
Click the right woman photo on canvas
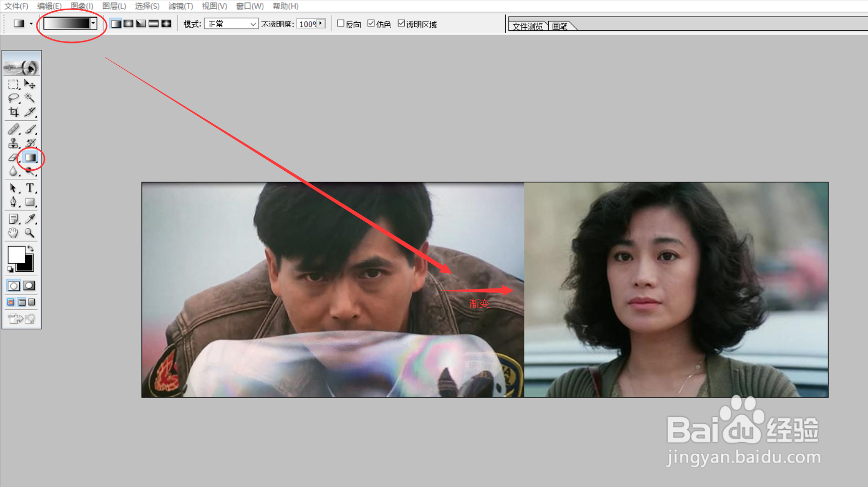[x=676, y=289]
